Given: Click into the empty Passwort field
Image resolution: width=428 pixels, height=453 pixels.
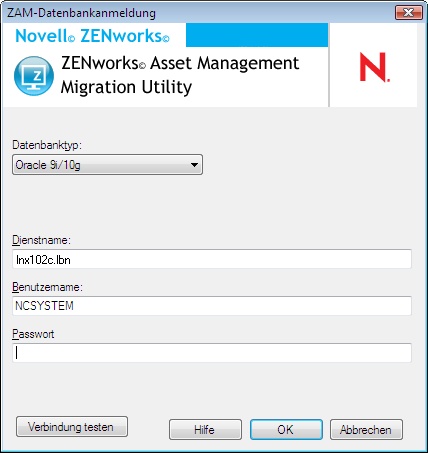Looking at the screenshot, I should coord(212,353).
